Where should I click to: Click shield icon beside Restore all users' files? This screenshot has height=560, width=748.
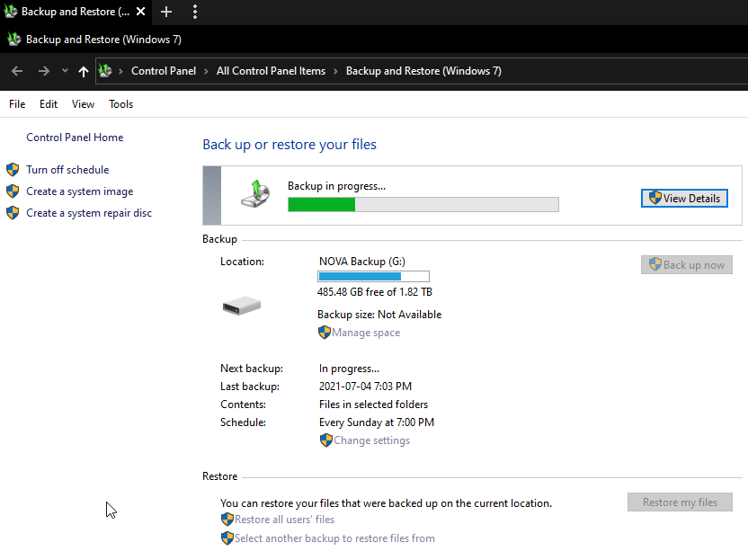tap(227, 520)
